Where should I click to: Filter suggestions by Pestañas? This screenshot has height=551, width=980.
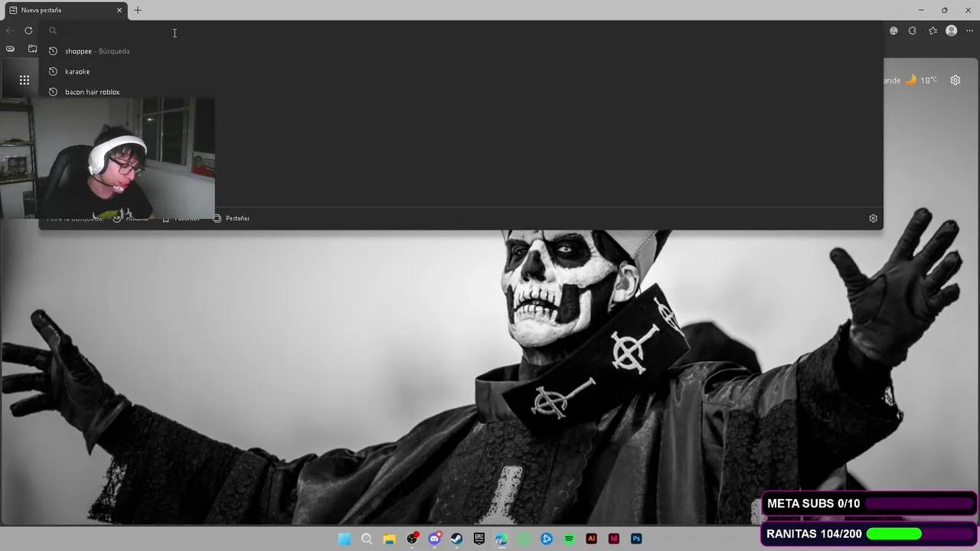click(231, 218)
